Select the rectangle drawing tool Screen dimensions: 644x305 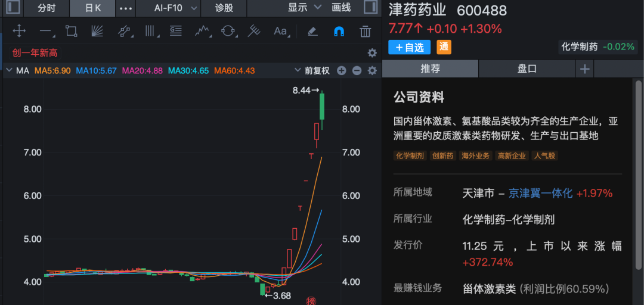(x=72, y=31)
